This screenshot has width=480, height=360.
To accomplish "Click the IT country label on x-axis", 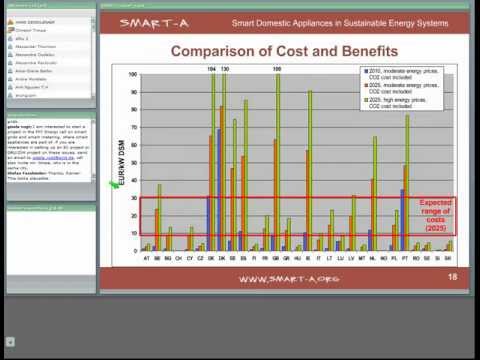I will [319, 258].
